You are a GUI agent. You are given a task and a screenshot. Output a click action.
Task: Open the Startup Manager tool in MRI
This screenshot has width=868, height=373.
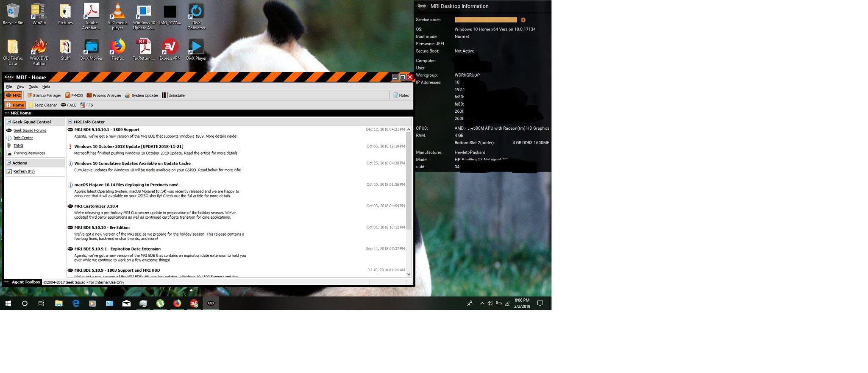[44, 95]
